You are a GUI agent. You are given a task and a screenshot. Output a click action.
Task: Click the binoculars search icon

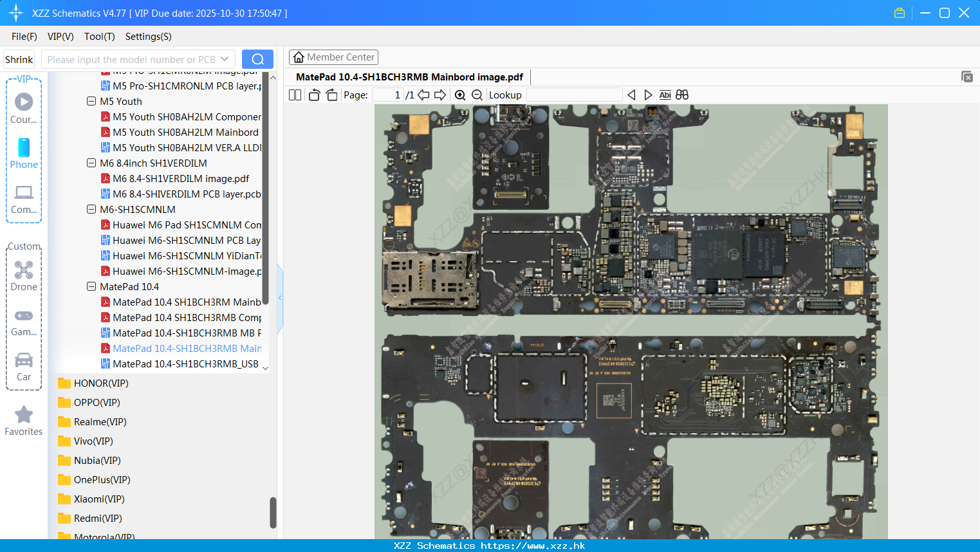pos(682,95)
